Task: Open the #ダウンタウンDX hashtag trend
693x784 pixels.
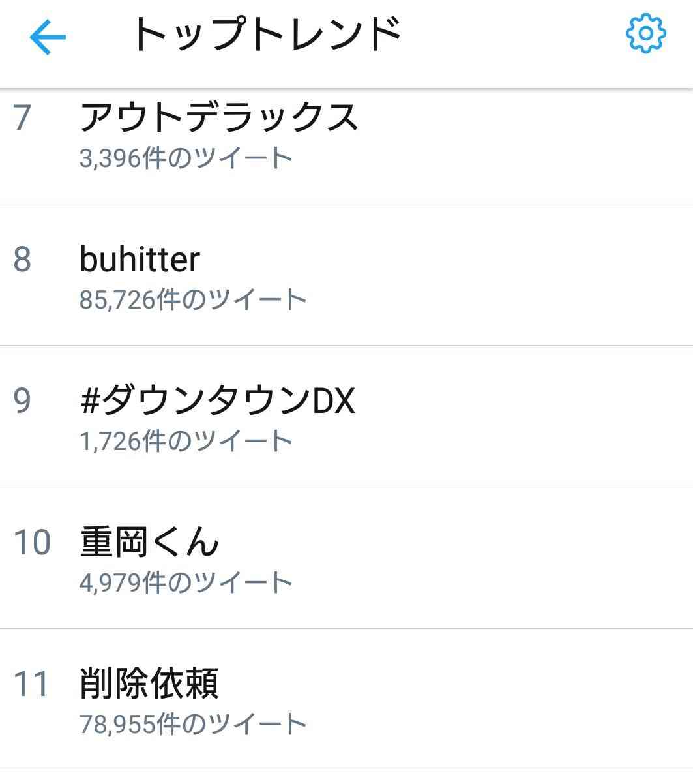Action: (x=218, y=400)
